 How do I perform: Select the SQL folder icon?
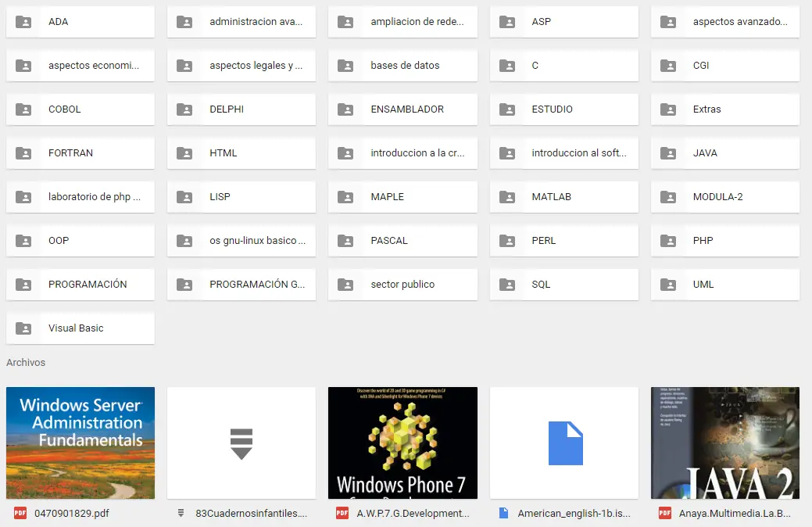(x=507, y=285)
